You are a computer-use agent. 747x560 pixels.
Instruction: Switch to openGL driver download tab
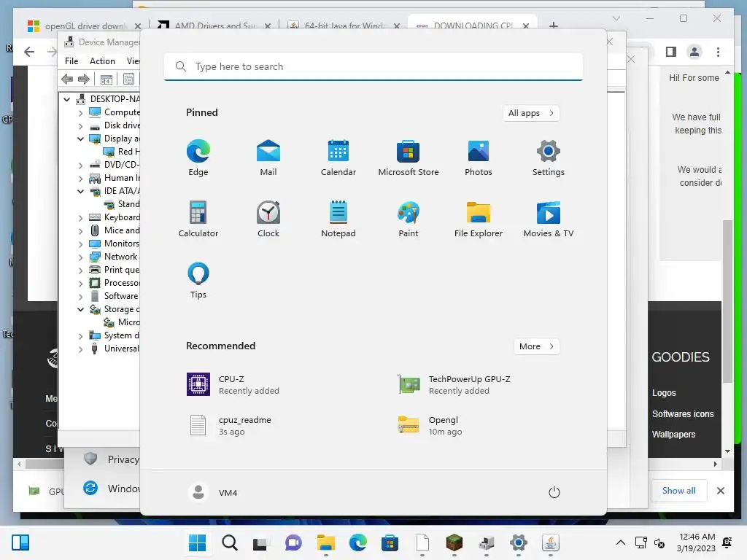pos(85,26)
